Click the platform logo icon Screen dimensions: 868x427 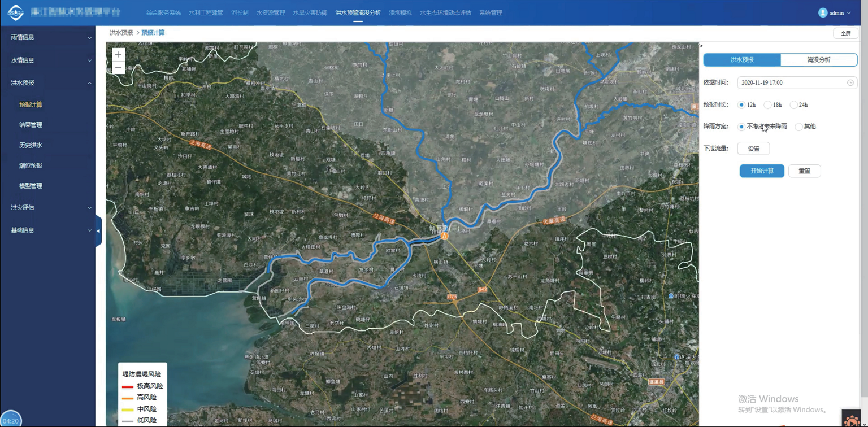(15, 12)
